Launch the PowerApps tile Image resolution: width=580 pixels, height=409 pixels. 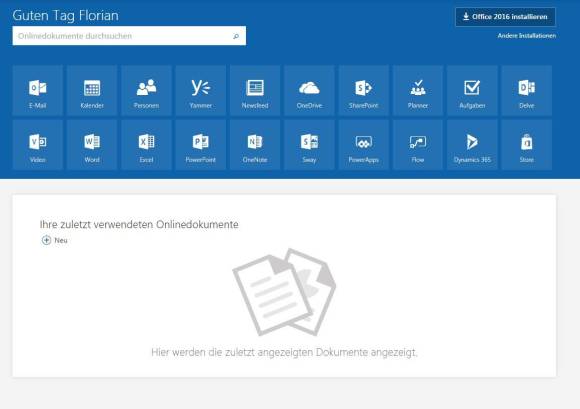click(364, 145)
